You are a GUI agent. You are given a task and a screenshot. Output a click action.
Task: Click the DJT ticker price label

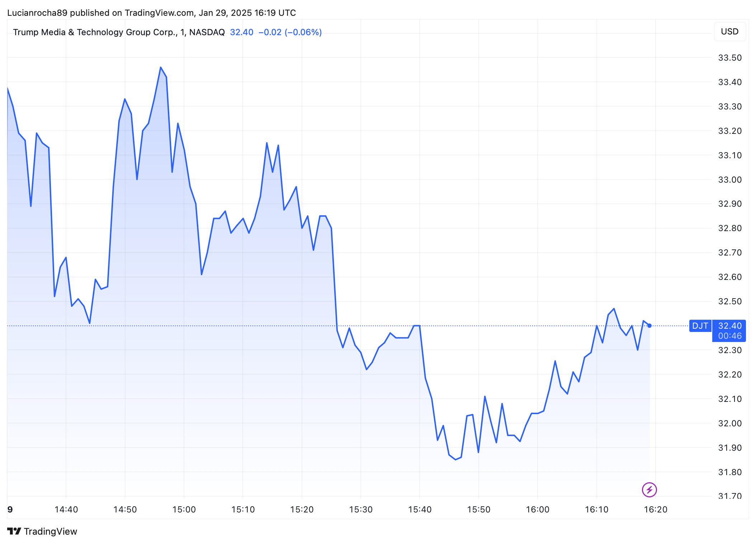(700, 326)
